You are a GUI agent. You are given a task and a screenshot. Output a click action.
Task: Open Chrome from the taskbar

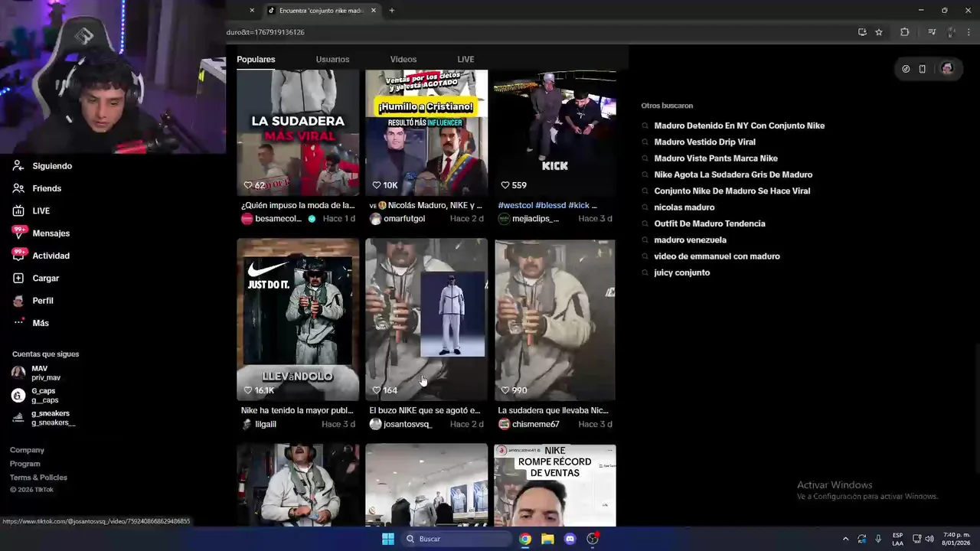click(x=525, y=539)
